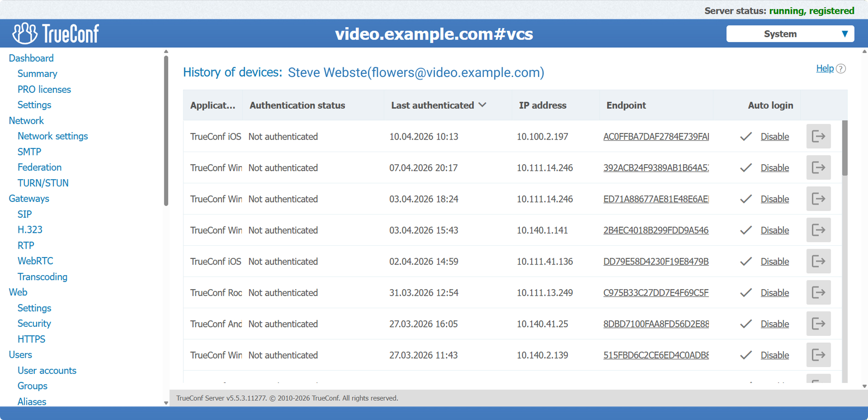Viewport: 868px width, 420px height.
Task: Disable auto login for endpoint 392ACB24F9389AB1B64A5
Action: [x=774, y=168]
